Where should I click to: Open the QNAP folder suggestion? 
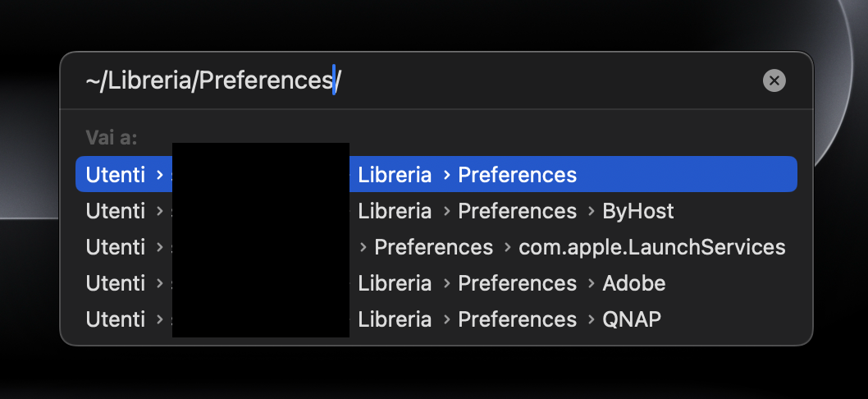click(631, 319)
